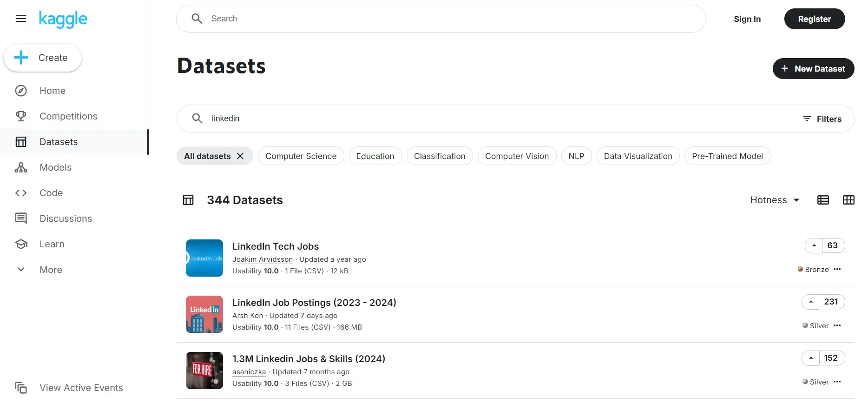Select Datasets in sidebar

point(74,142)
